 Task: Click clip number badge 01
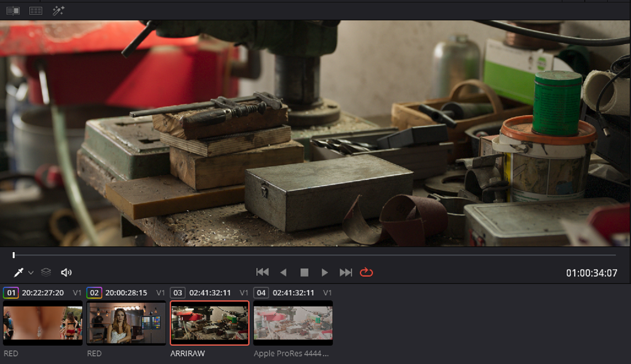pyautogui.click(x=11, y=293)
